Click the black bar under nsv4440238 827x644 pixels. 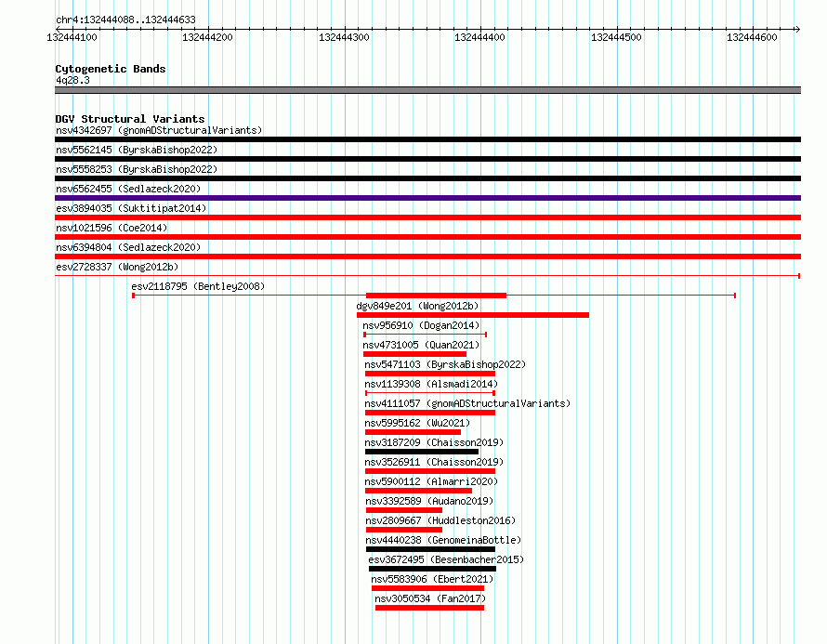pyautogui.click(x=430, y=549)
